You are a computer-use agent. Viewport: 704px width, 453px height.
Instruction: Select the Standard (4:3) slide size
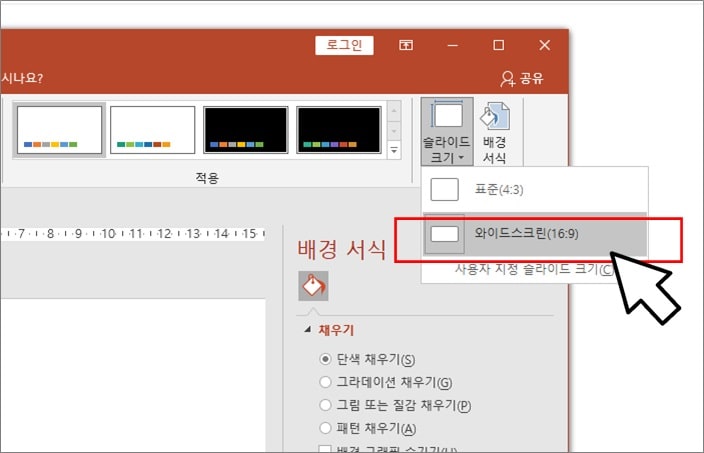click(x=534, y=189)
